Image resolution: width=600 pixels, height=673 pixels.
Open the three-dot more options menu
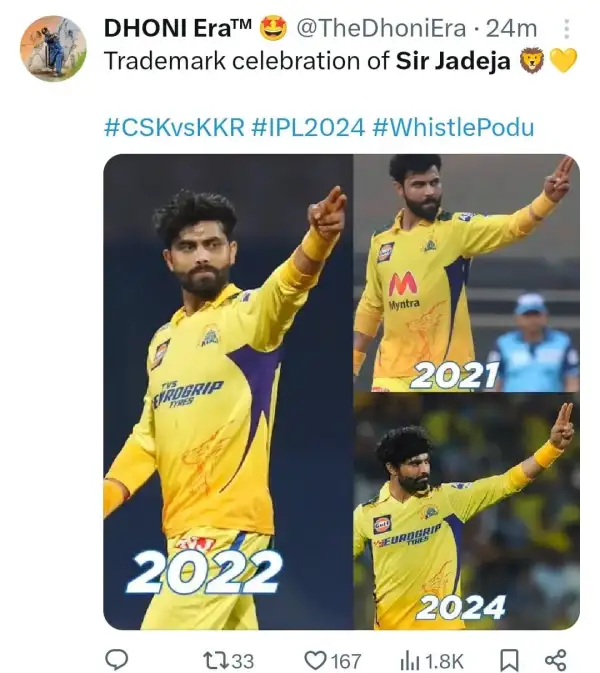pos(567,29)
